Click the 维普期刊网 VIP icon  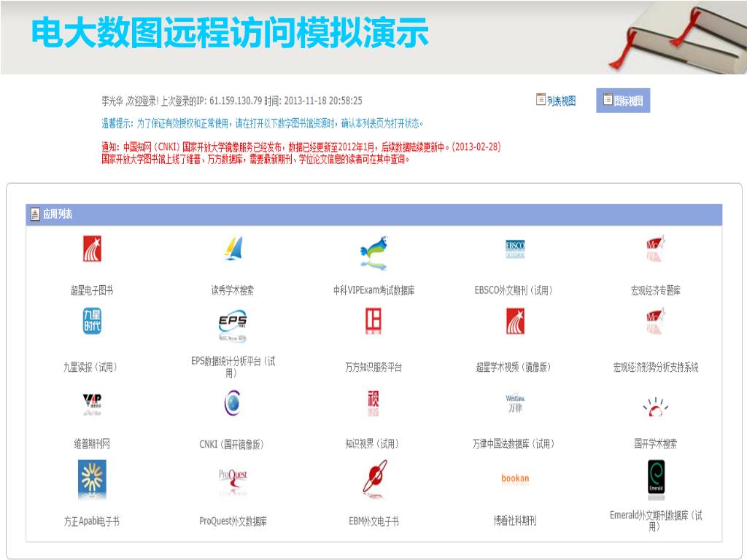(92, 404)
